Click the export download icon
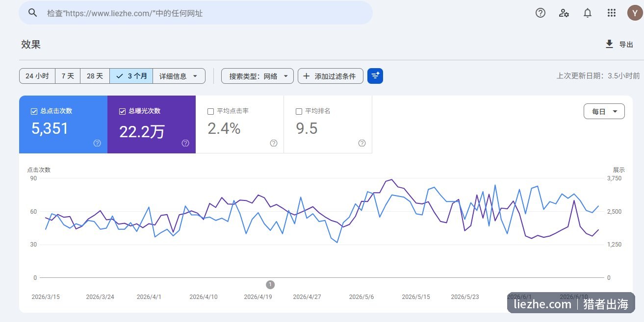The width and height of the screenshot is (644, 322). click(609, 44)
